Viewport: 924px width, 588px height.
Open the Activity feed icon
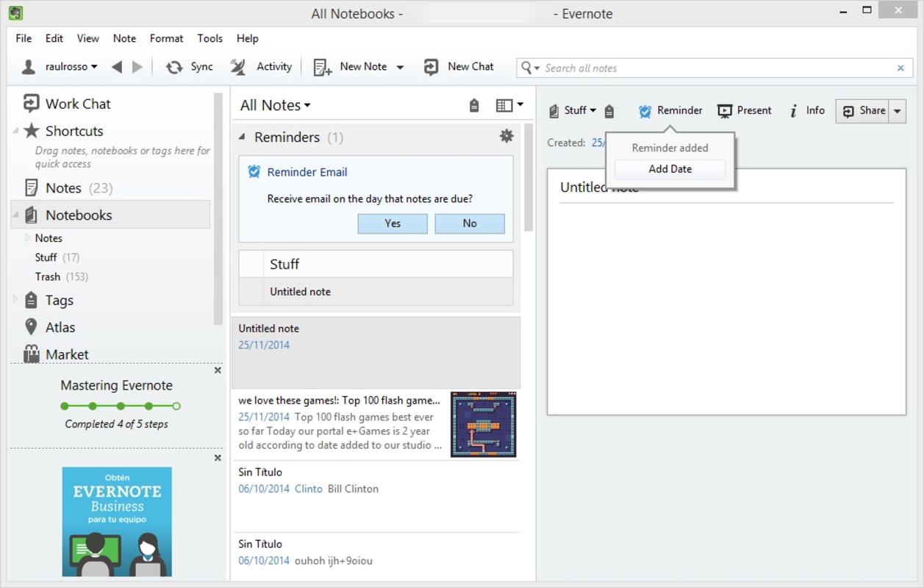(238, 67)
